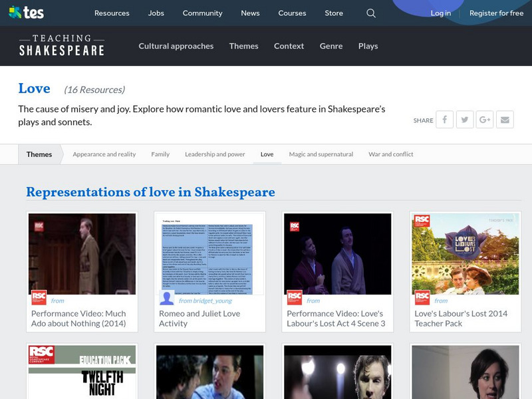Image resolution: width=532 pixels, height=399 pixels.
Task: Open Love's Labour's Lost Act 4 thumbnail
Action: [338, 254]
